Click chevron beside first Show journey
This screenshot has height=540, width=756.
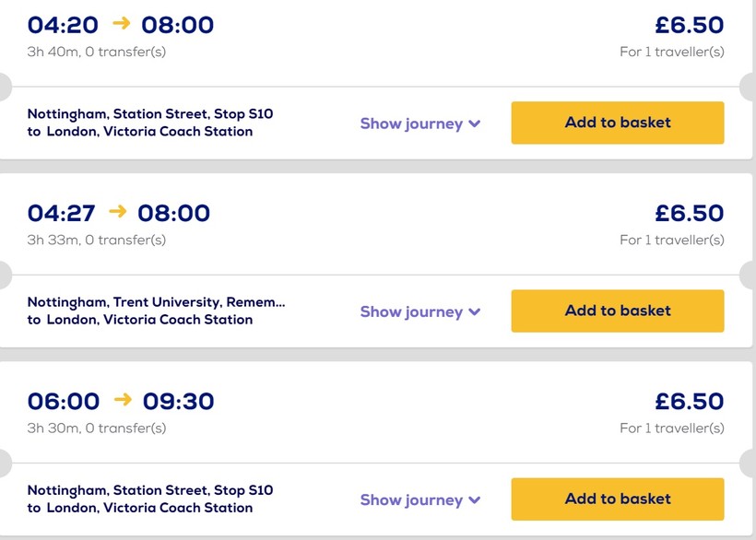point(475,123)
